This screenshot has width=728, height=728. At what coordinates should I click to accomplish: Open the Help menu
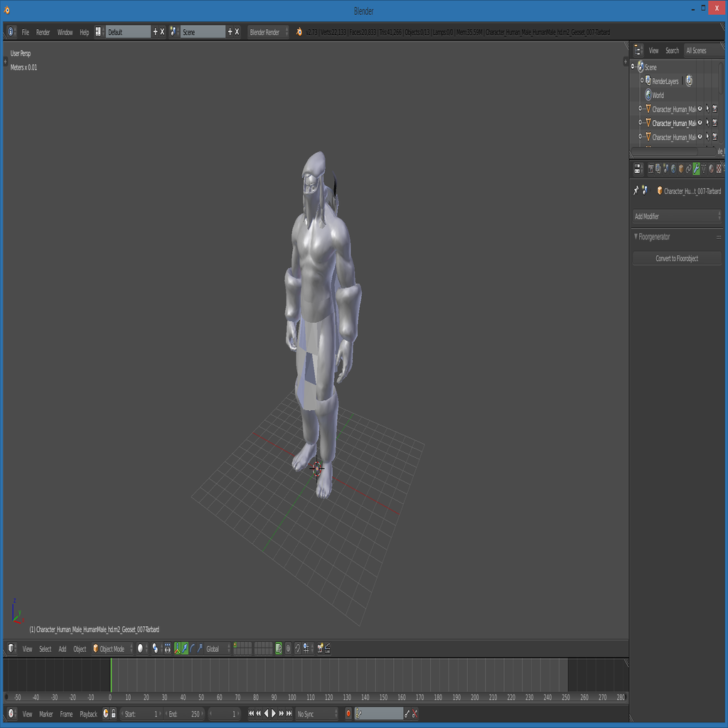tap(84, 32)
